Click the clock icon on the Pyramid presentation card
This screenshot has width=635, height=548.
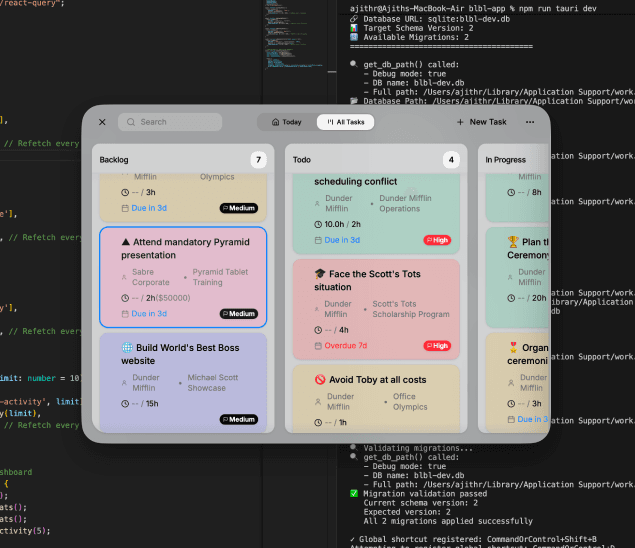(125, 298)
